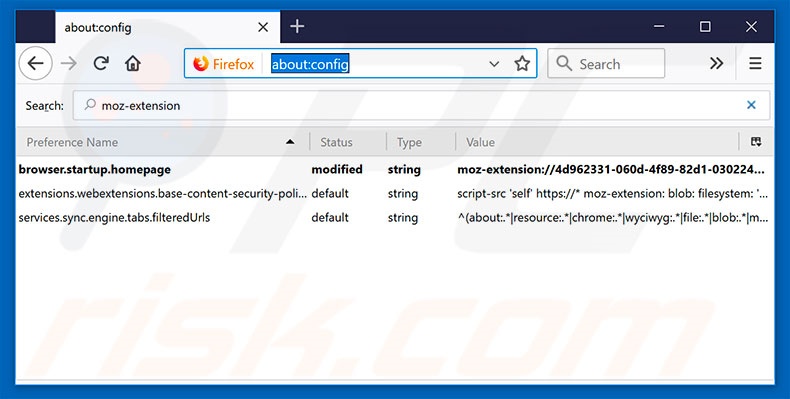790x399 pixels.
Task: Minimize the Firefox window
Action: click(659, 27)
